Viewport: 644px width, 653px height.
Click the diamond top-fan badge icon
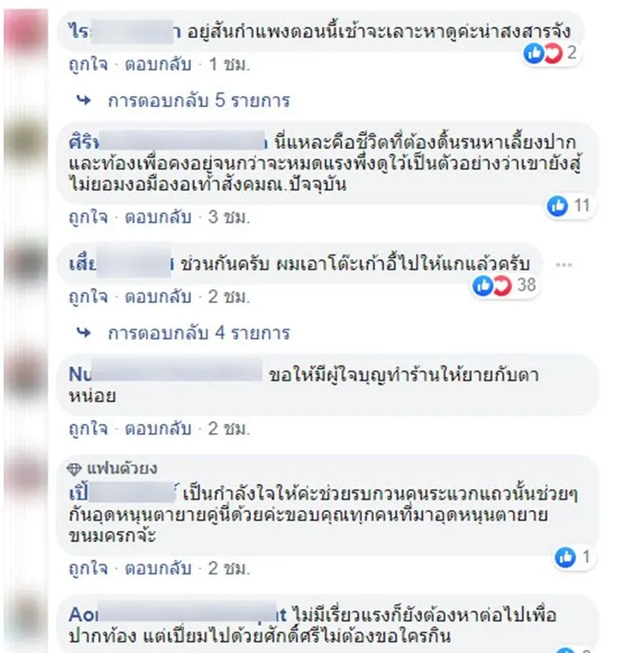(74, 469)
